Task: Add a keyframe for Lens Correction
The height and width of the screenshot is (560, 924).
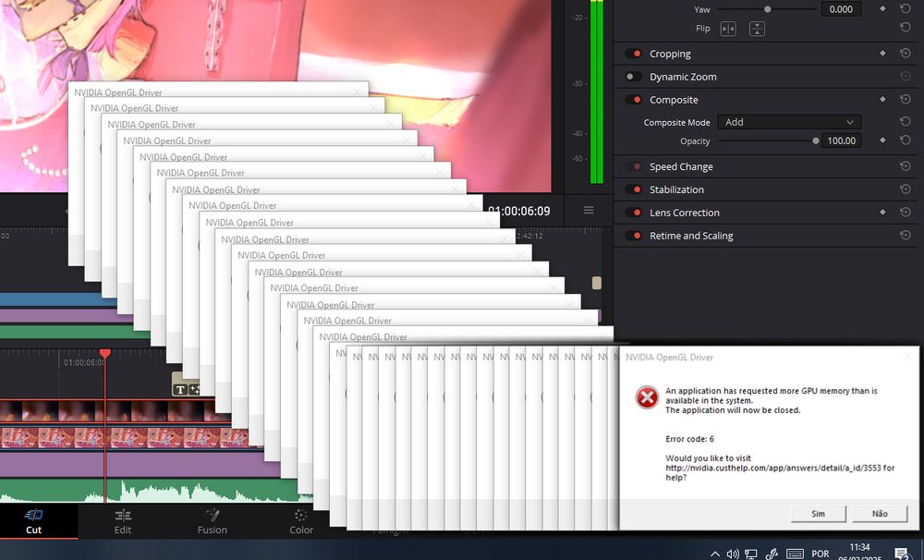Action: coord(882,213)
